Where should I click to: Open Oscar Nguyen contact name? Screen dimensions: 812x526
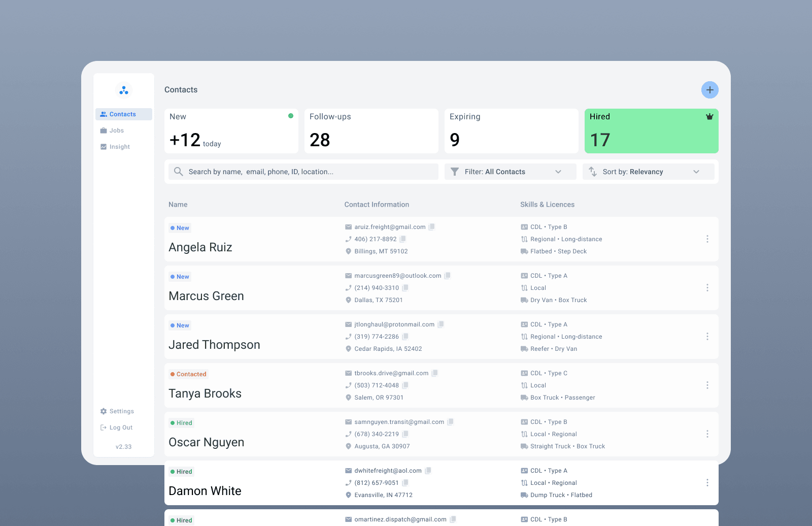click(206, 442)
